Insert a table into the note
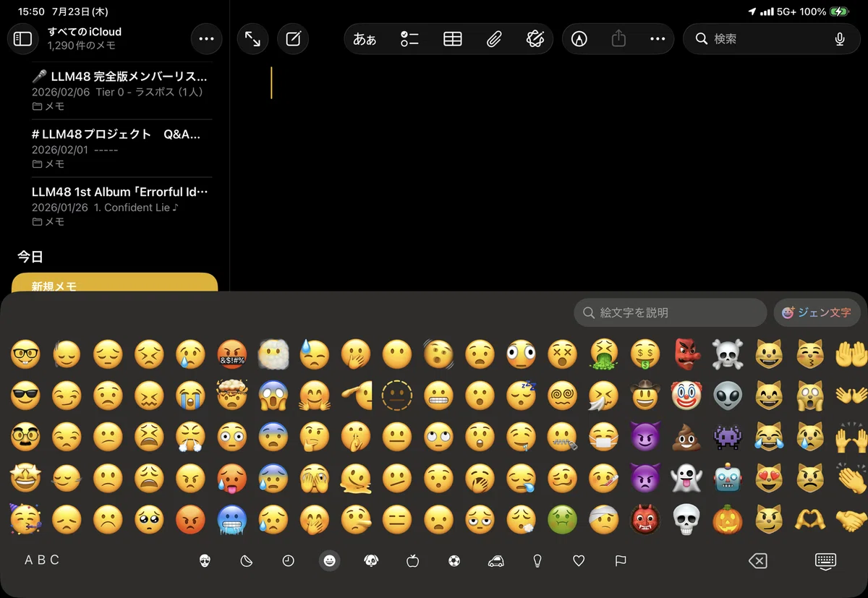 click(453, 39)
